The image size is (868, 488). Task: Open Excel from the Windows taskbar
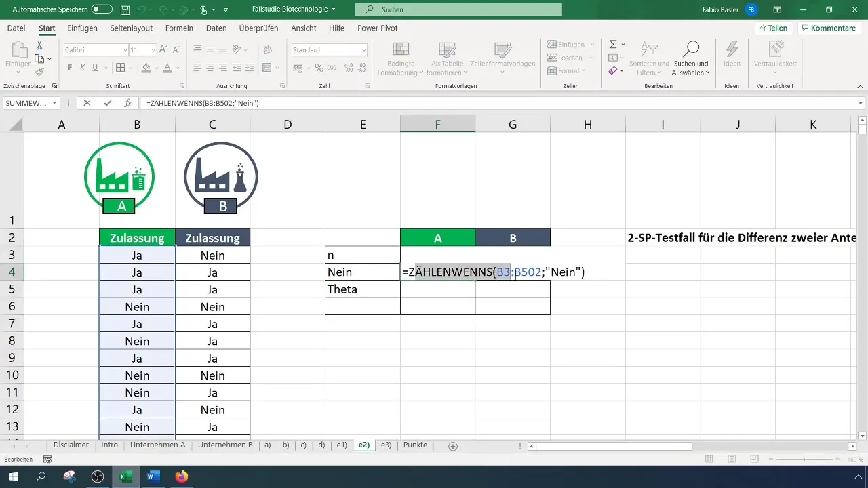pyautogui.click(x=125, y=476)
